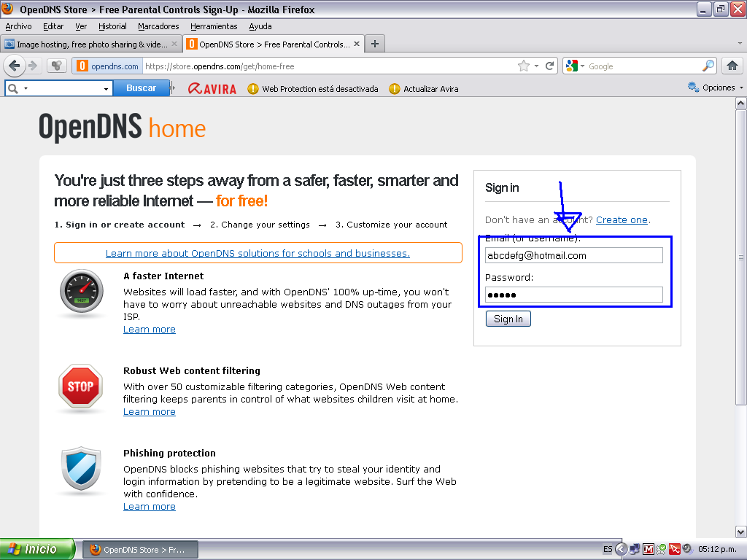This screenshot has height=560, width=747.
Task: Click Actualizar Avira warning
Action: coord(424,88)
